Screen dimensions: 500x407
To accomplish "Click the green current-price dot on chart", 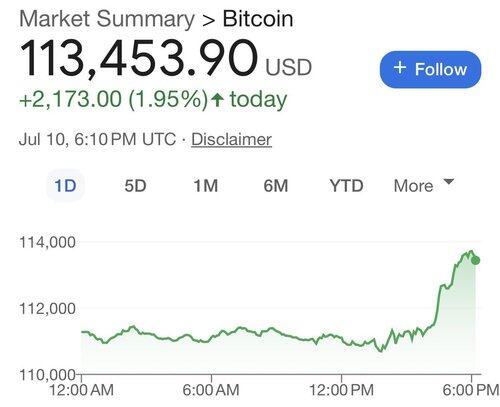I will pos(475,260).
